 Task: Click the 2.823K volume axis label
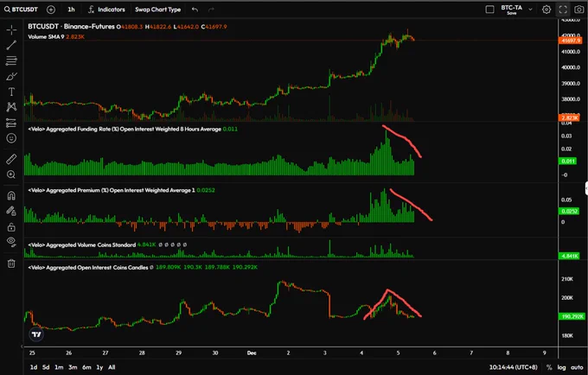[x=570, y=118]
